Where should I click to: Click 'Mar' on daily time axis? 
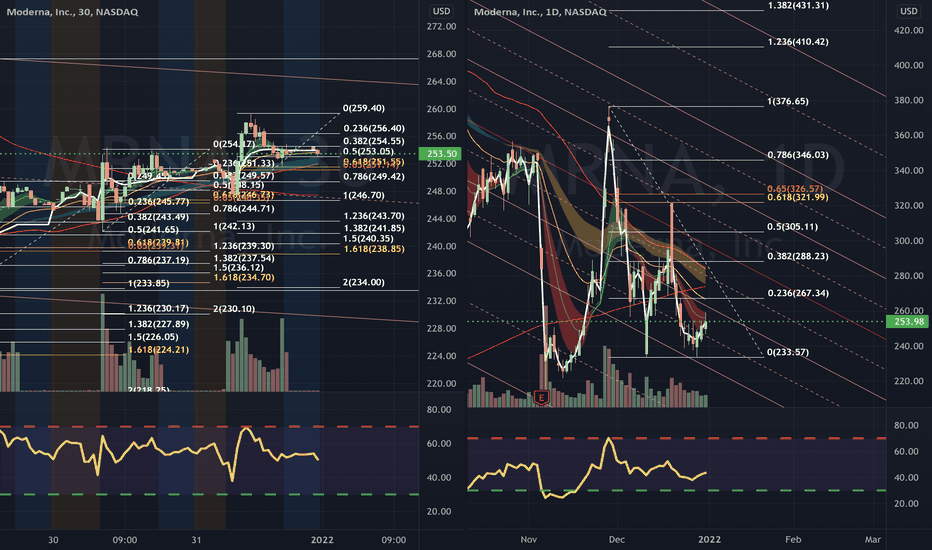click(x=873, y=540)
